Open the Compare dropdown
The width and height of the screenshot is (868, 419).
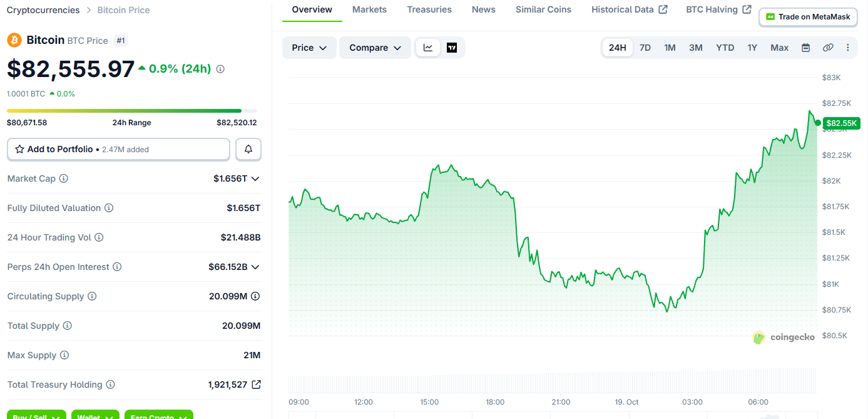(x=375, y=48)
